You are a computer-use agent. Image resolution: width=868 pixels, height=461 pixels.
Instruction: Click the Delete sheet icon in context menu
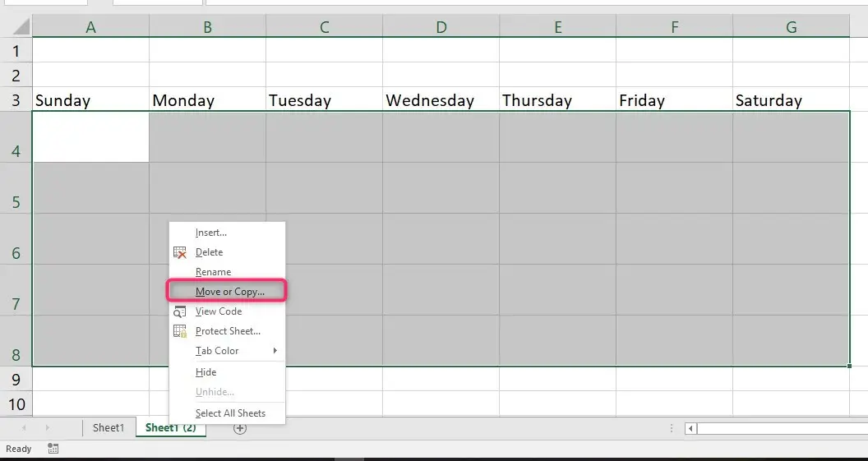[x=180, y=252]
